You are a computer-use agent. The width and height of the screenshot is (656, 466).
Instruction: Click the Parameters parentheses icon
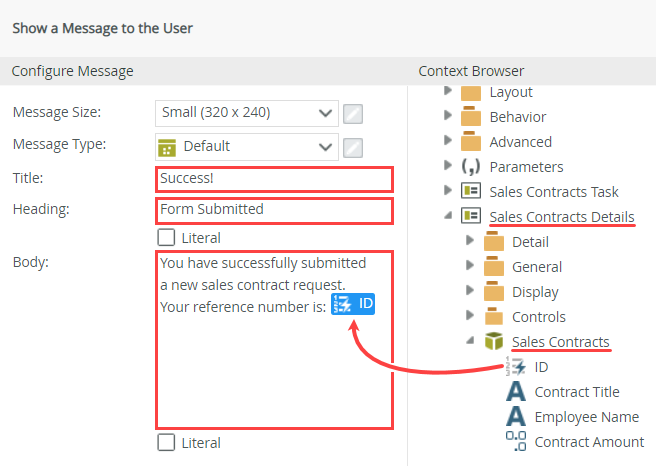point(471,166)
